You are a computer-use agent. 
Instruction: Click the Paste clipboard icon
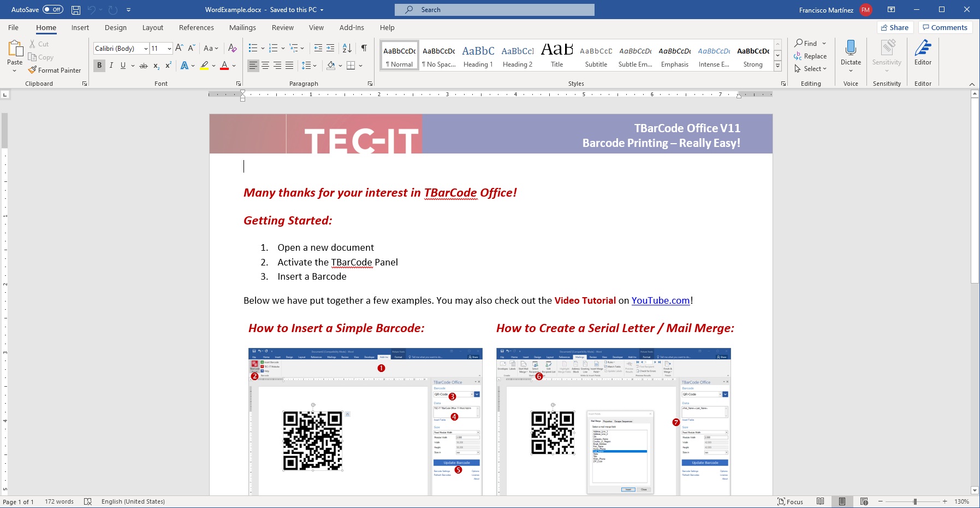pos(15,49)
